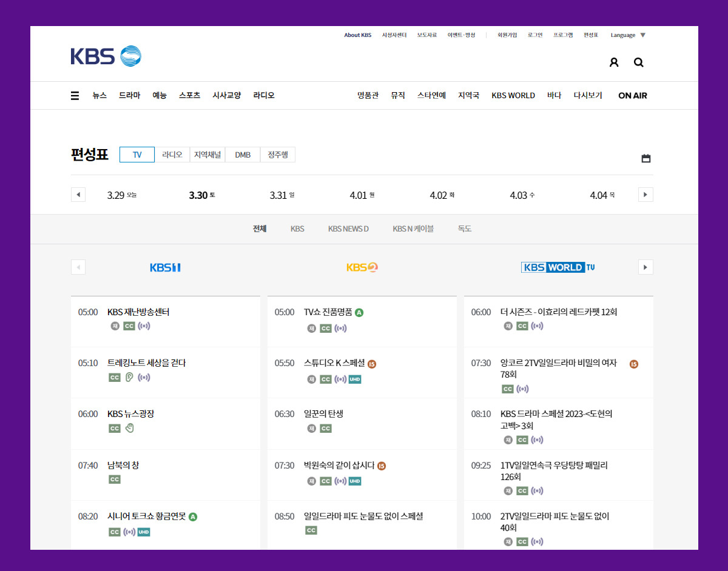Expand to next dates with right arrow

(x=645, y=194)
